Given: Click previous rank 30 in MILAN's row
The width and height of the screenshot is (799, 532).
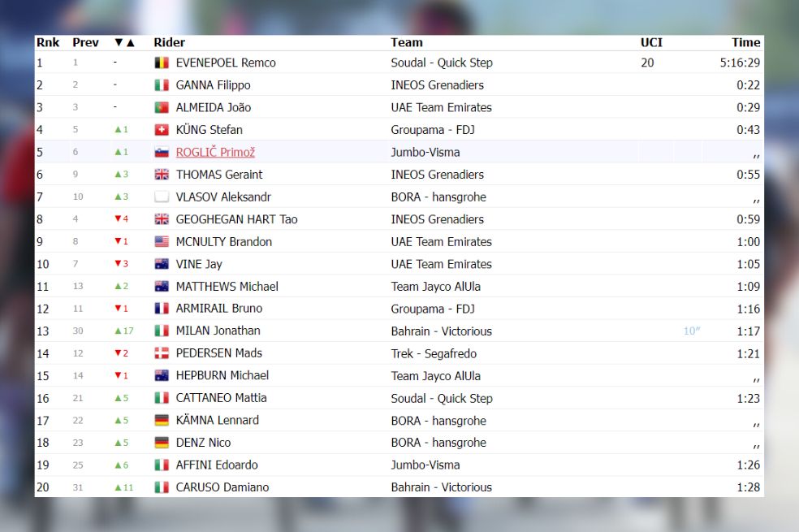Looking at the screenshot, I should 77,331.
